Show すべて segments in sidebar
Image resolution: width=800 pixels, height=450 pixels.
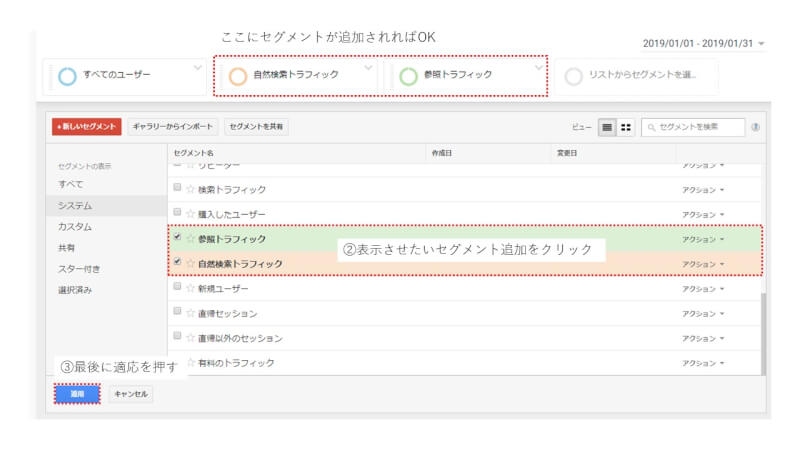click(70, 184)
